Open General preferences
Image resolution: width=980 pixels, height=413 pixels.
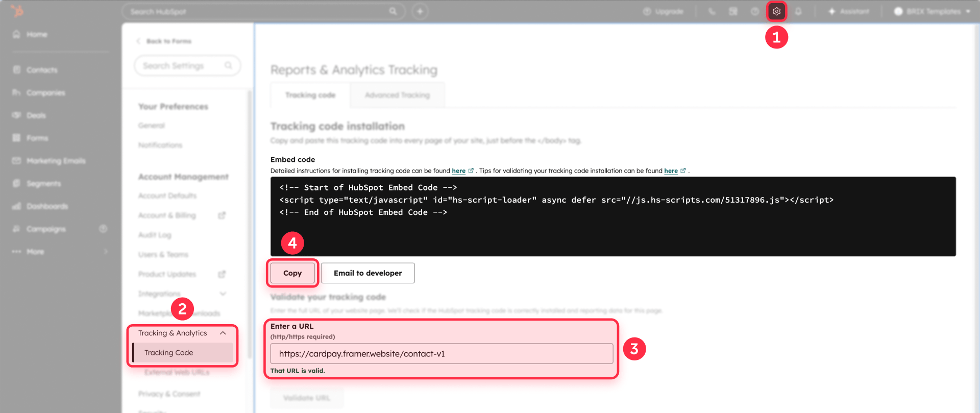[152, 126]
